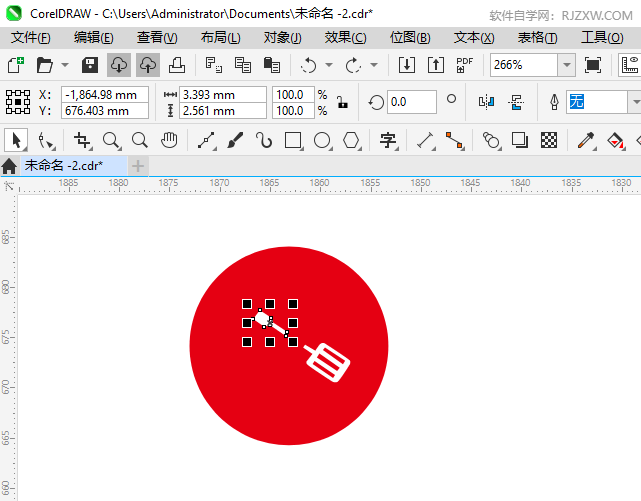Select the Zoom magnifier tool

tap(111, 141)
